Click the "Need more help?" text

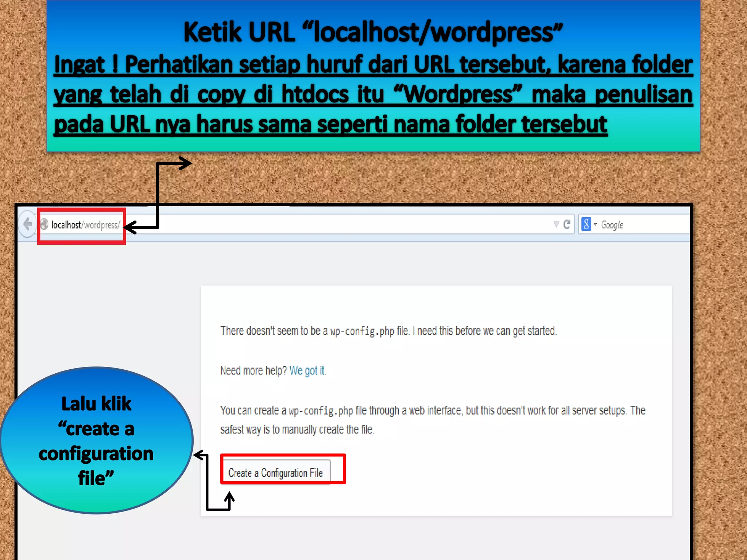click(253, 371)
